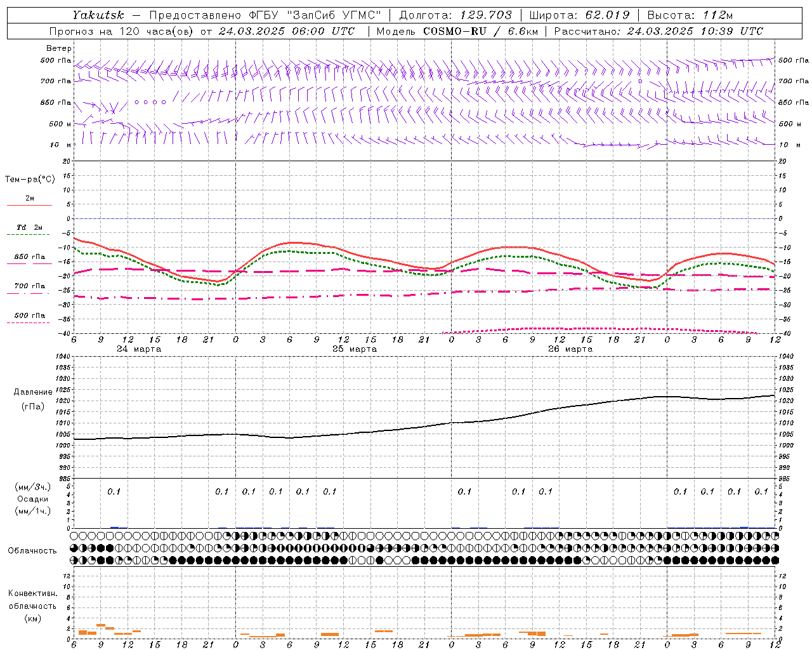Select the 'Предоставлено ФГБУ "ЗапСиб УГМС"' provider text
812x650 pixels.
coord(266,15)
